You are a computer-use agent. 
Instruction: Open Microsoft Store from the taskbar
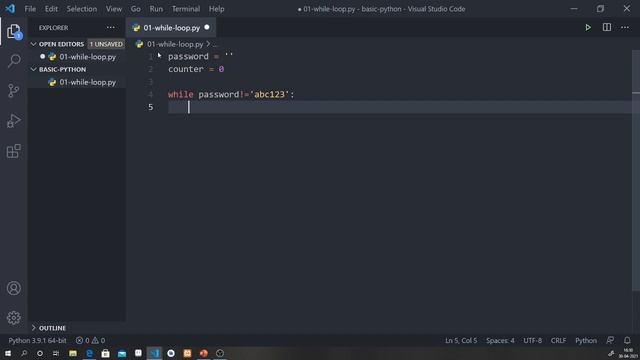[105, 353]
